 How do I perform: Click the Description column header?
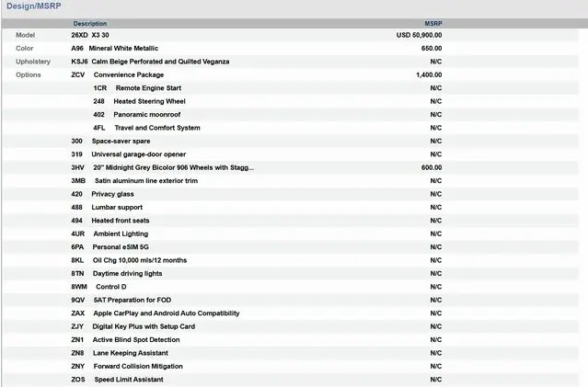[x=90, y=23]
